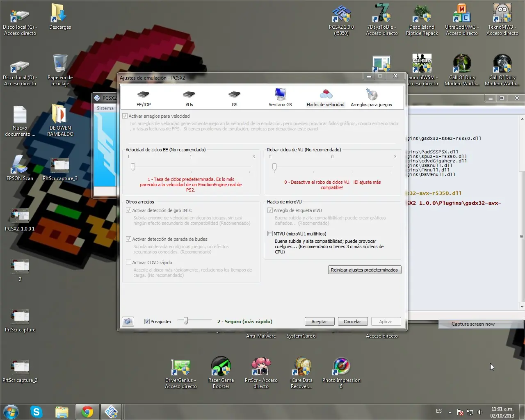Launch UltraCodMW3 shortcut
The width and height of the screenshot is (525, 420).
coord(462,20)
